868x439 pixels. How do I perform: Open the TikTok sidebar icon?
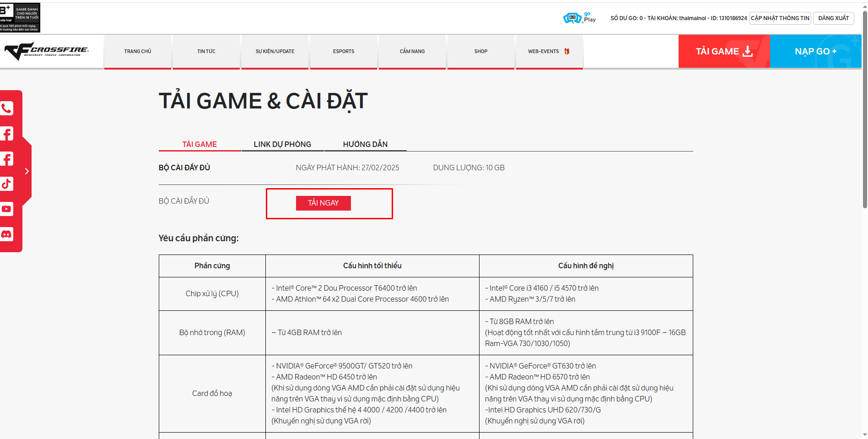tap(7, 184)
